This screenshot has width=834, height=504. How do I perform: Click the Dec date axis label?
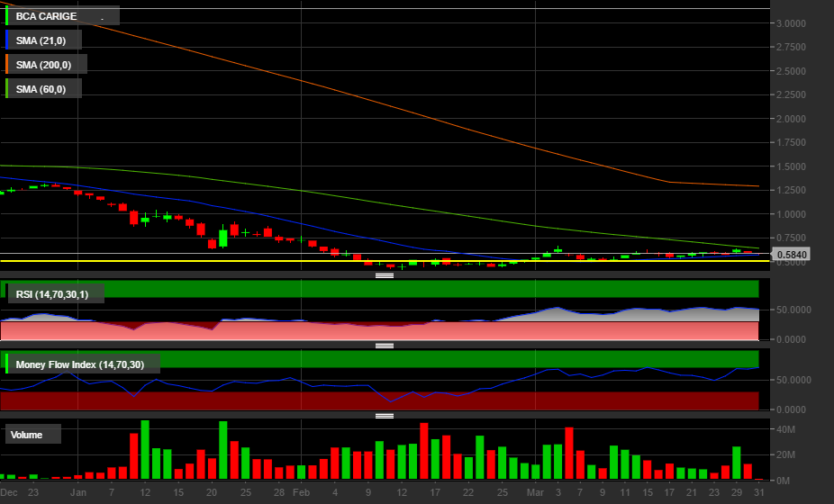pos(9,492)
